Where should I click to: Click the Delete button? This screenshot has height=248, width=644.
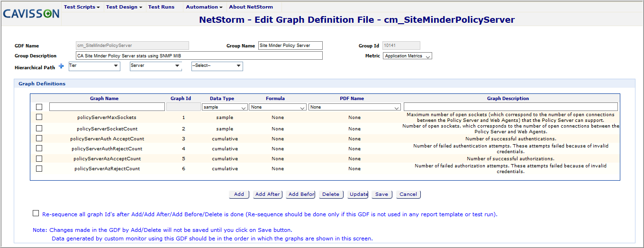(x=330, y=194)
